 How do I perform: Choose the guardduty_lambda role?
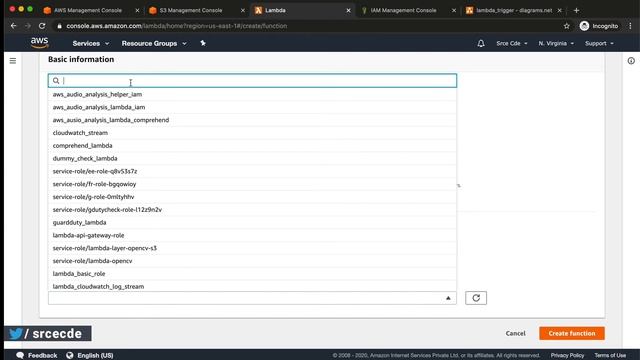click(252, 222)
